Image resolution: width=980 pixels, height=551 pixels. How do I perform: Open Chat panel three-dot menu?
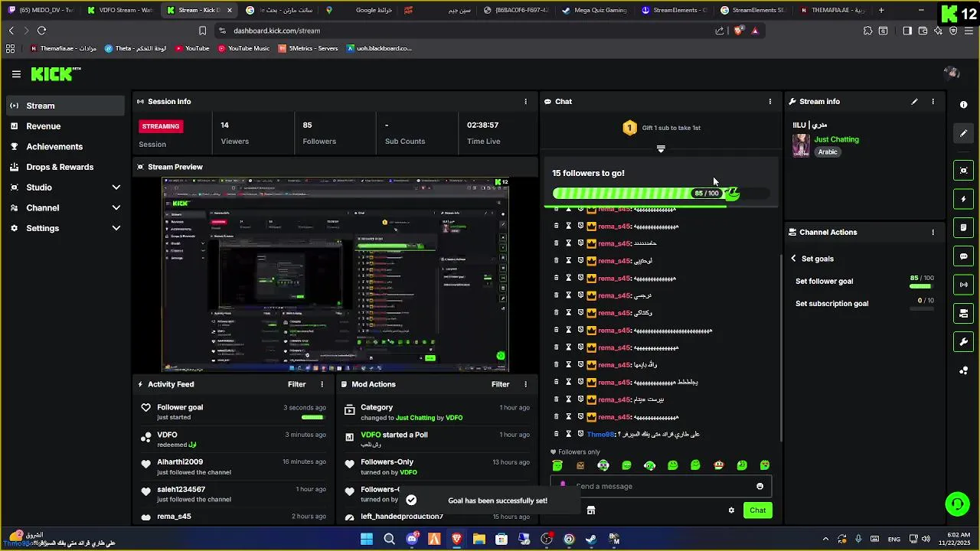pyautogui.click(x=769, y=101)
